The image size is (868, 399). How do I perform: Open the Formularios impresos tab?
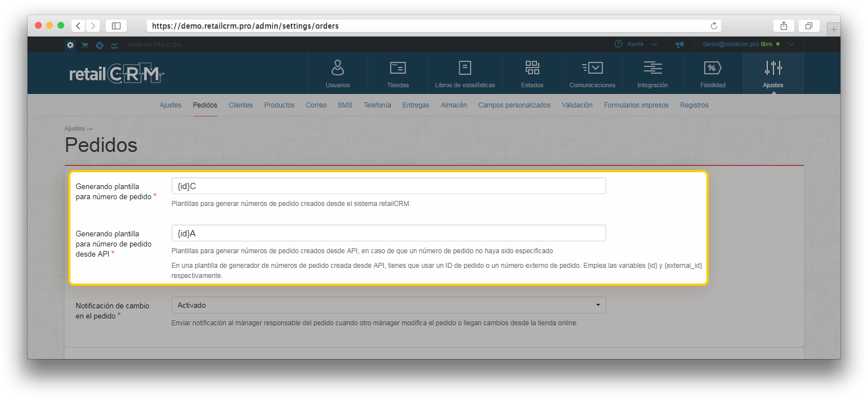[636, 105]
